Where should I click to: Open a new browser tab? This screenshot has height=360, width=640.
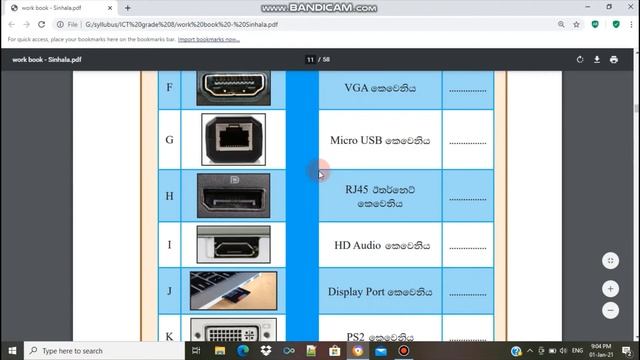(127, 8)
